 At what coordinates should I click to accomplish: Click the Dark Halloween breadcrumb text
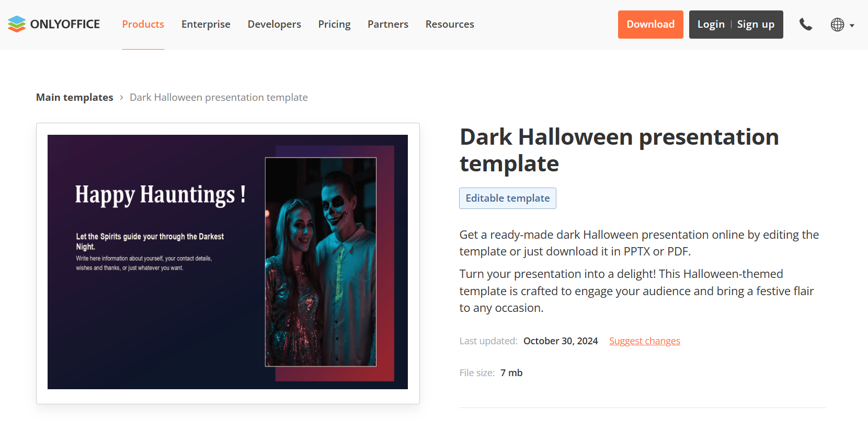(x=218, y=98)
